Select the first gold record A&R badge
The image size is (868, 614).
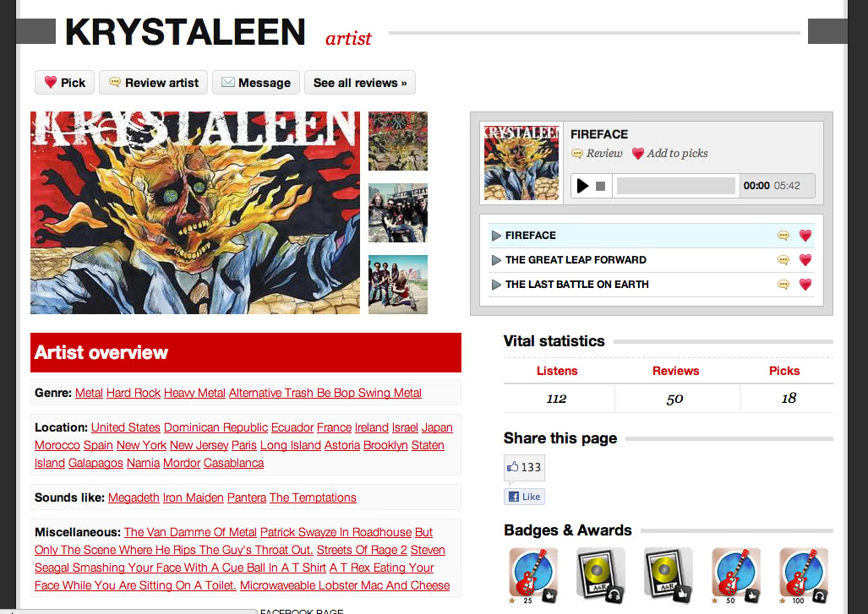(x=601, y=576)
